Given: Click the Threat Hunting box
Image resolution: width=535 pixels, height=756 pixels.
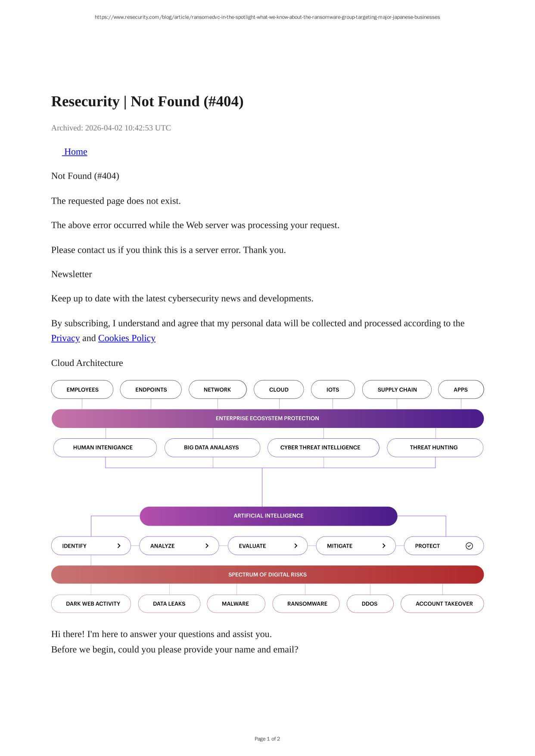Looking at the screenshot, I should pos(435,448).
